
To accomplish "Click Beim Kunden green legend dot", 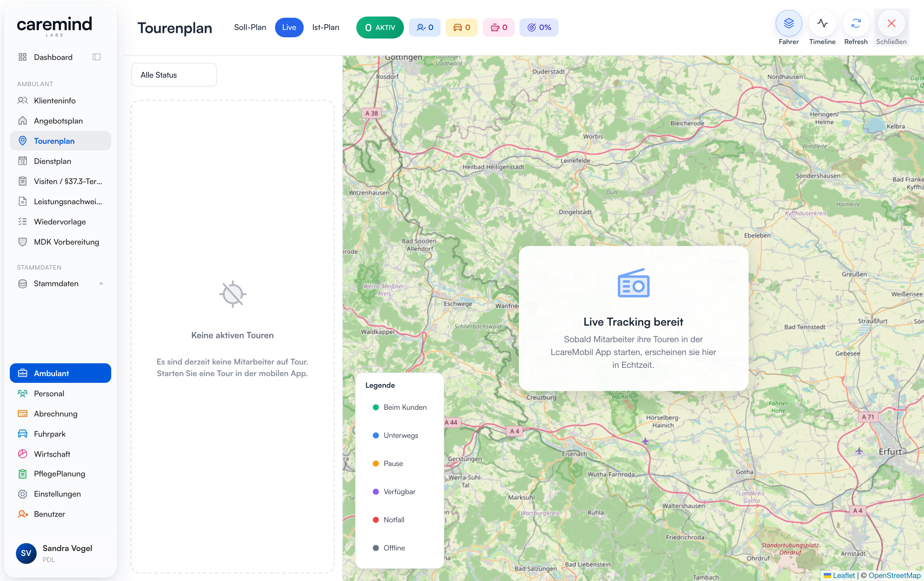I will coord(376,407).
